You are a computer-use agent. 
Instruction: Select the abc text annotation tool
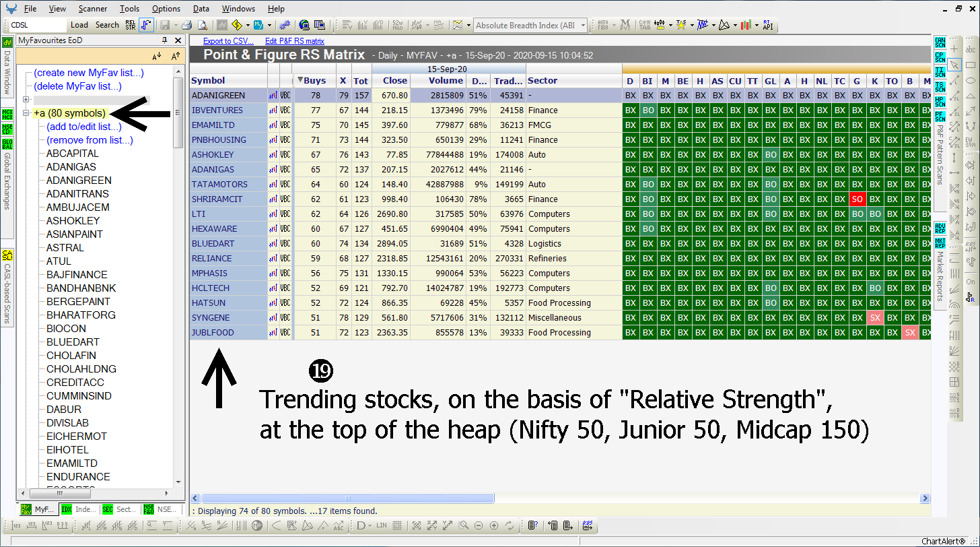[971, 49]
